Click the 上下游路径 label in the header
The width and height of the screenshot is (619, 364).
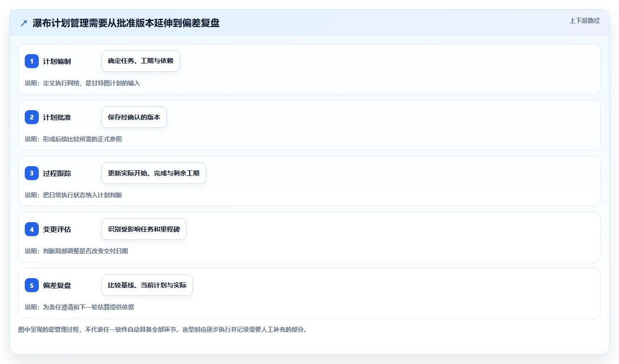coord(584,21)
